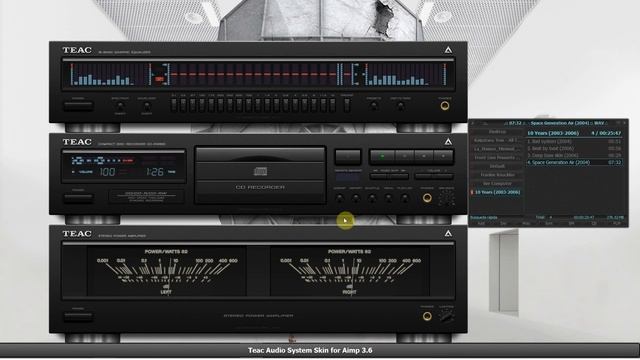Viewport: 640px width, 360px height.
Task: Click the CD recorder phones jack
Action: coord(427,198)
